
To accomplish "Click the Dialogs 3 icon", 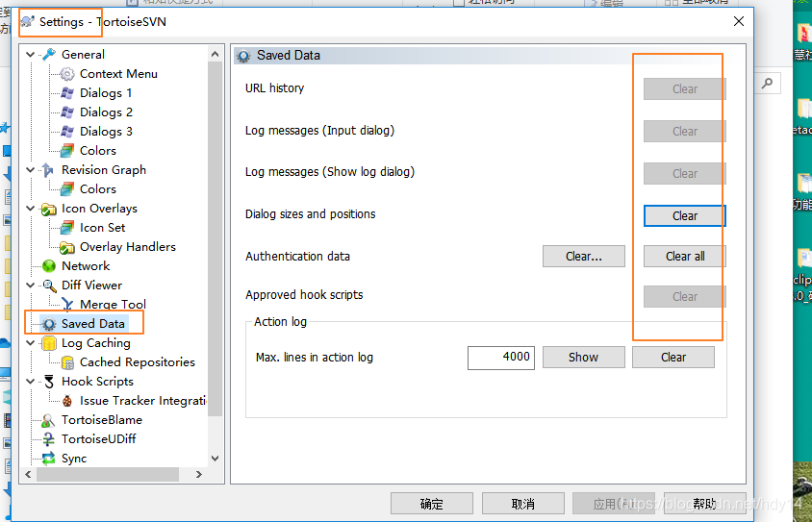I will pos(67,132).
